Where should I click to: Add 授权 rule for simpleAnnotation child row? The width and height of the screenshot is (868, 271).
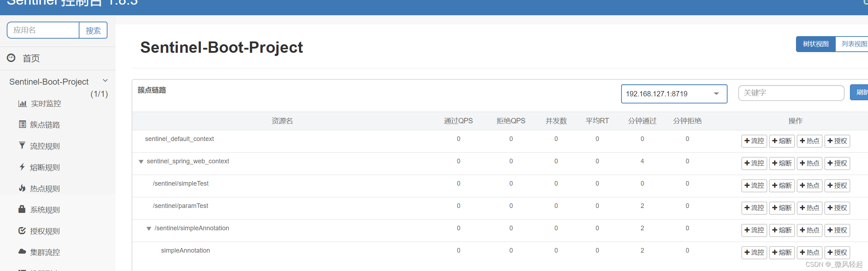coord(837,253)
